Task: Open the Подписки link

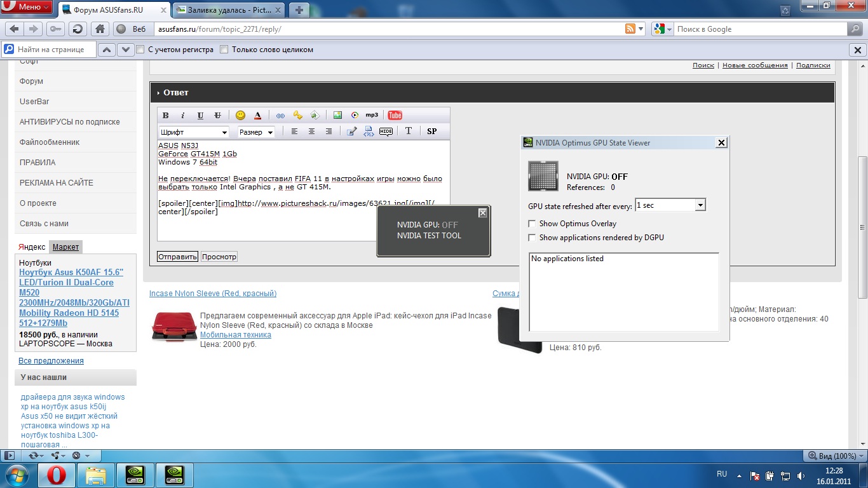Action: (813, 65)
